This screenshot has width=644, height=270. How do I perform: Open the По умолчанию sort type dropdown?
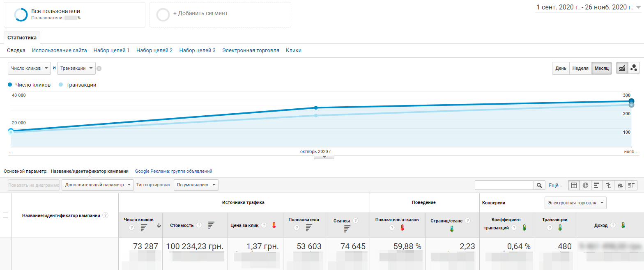coord(196,185)
